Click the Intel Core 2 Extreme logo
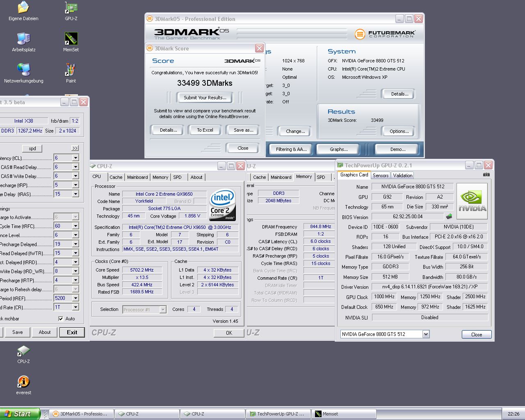The width and height of the screenshot is (525, 420). point(222,205)
